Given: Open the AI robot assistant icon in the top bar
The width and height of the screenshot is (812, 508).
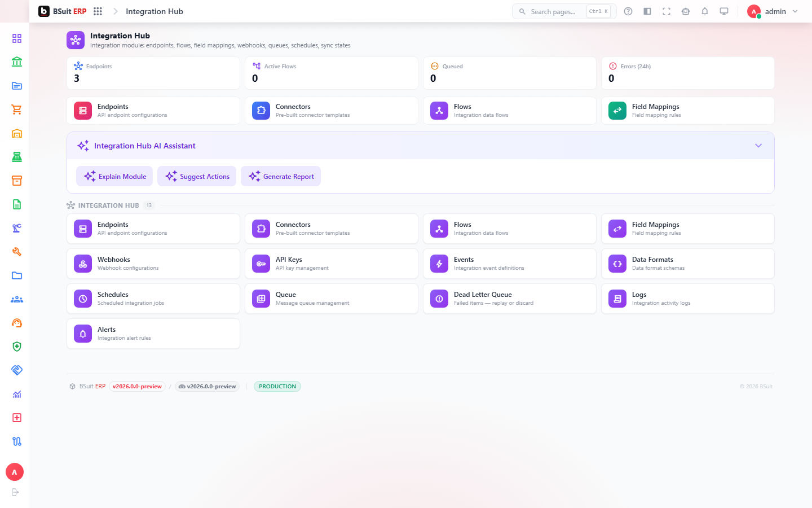Looking at the screenshot, I should point(686,11).
